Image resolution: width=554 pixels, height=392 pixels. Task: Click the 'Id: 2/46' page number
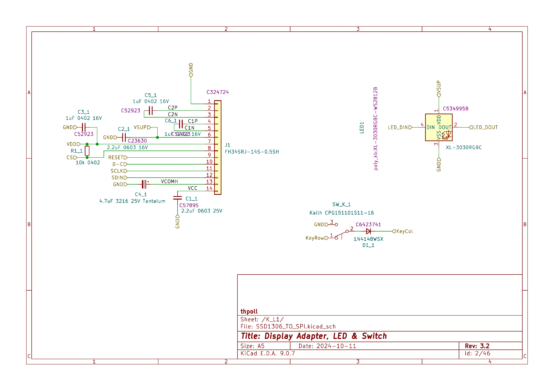(477, 353)
